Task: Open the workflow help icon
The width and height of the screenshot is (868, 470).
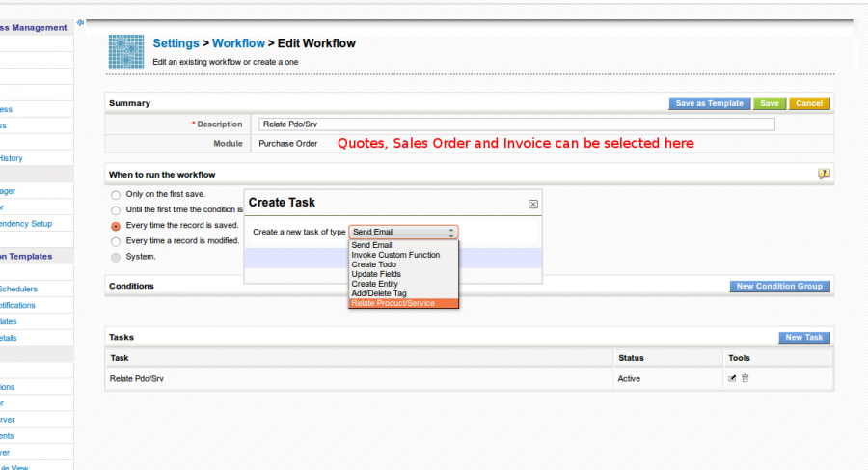Action: click(x=824, y=174)
